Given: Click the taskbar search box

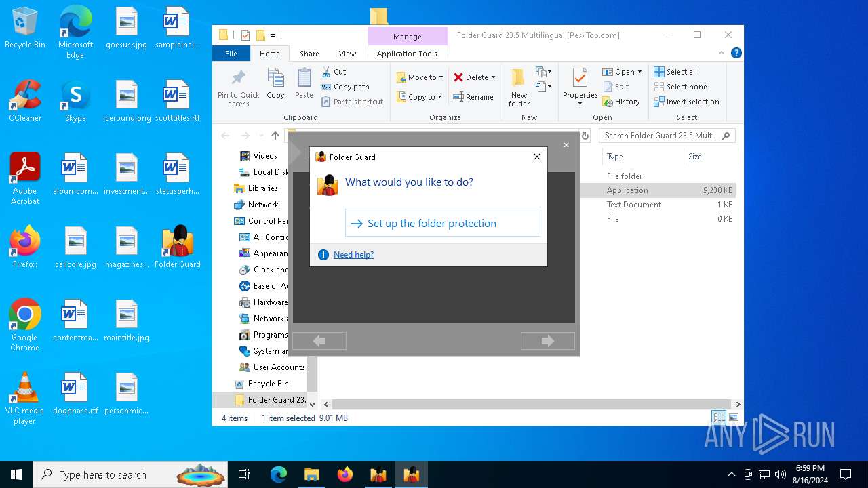Looking at the screenshot, I should tap(132, 474).
